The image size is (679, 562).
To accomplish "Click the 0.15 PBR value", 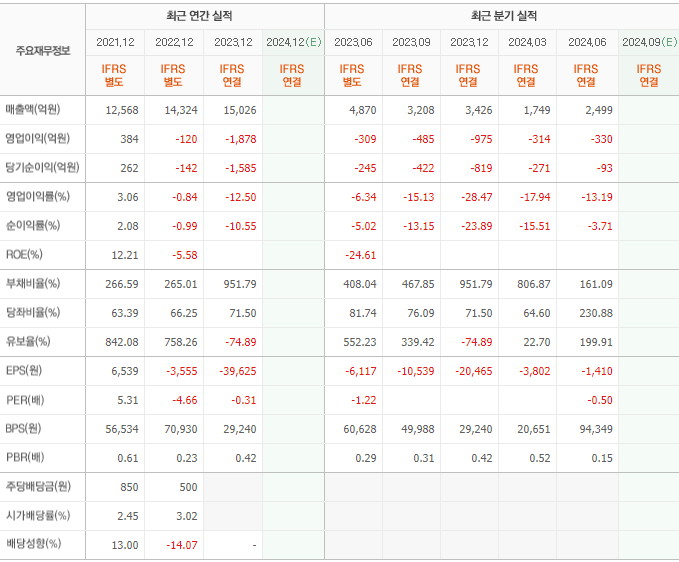I will tap(602, 459).
